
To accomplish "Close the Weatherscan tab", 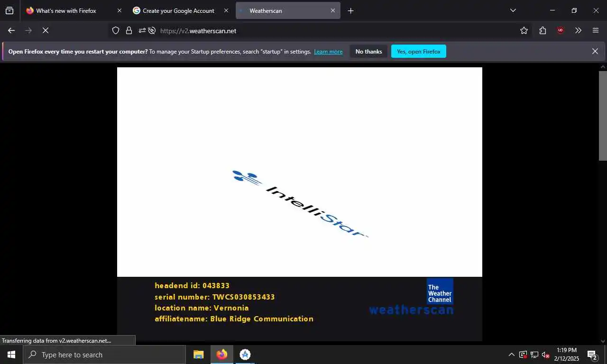I will [332, 10].
